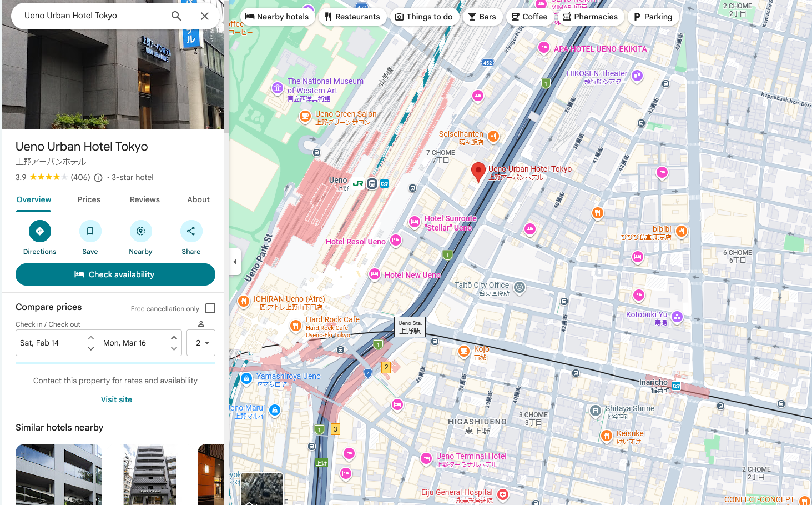
Task: Share this place via share icon
Action: 191,231
